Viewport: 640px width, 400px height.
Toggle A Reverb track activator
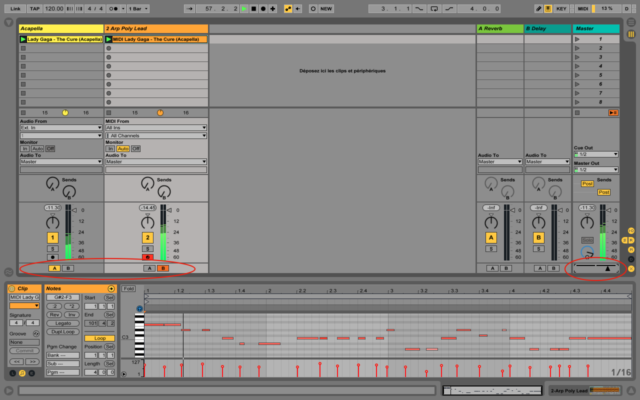tap(491, 238)
